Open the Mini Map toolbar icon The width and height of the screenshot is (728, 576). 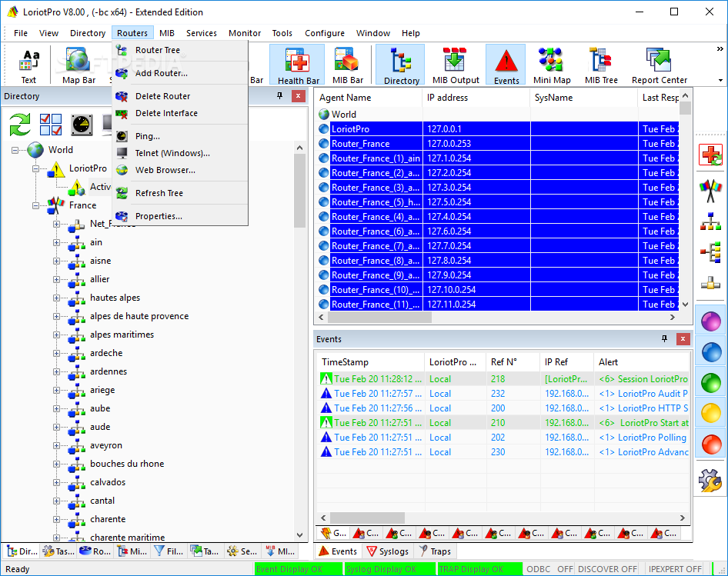click(x=552, y=65)
